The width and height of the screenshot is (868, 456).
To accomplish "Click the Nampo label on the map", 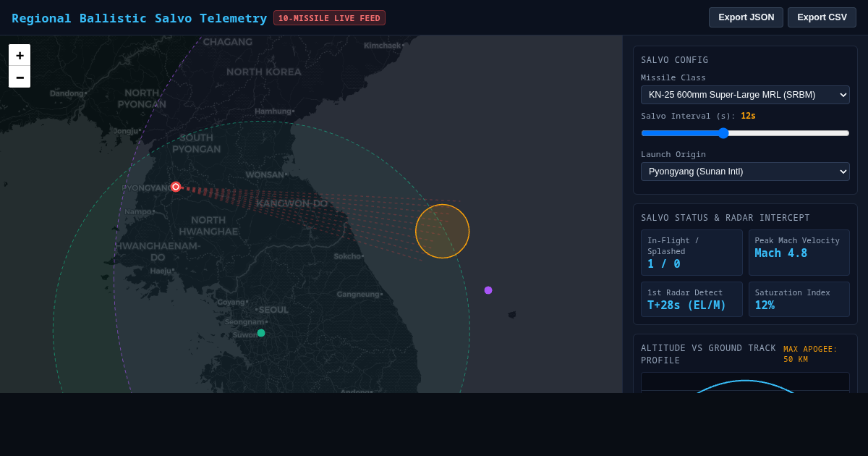I will (138, 212).
